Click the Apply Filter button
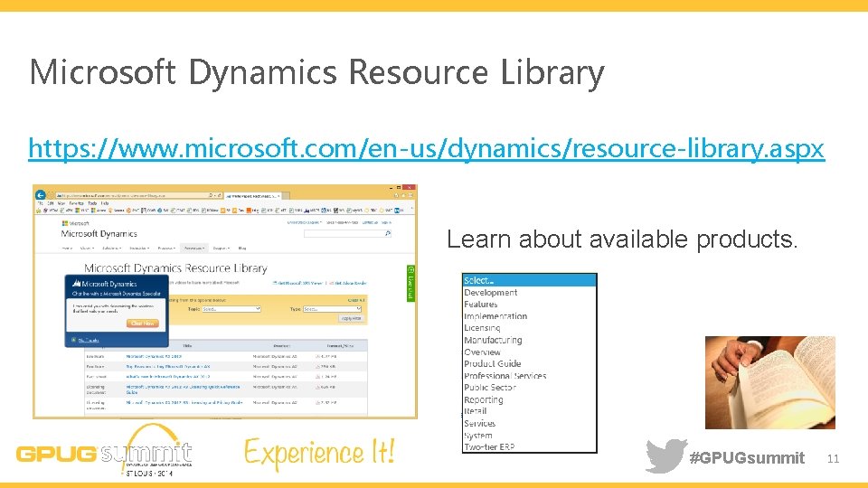The width and height of the screenshot is (868, 488). pos(351,319)
